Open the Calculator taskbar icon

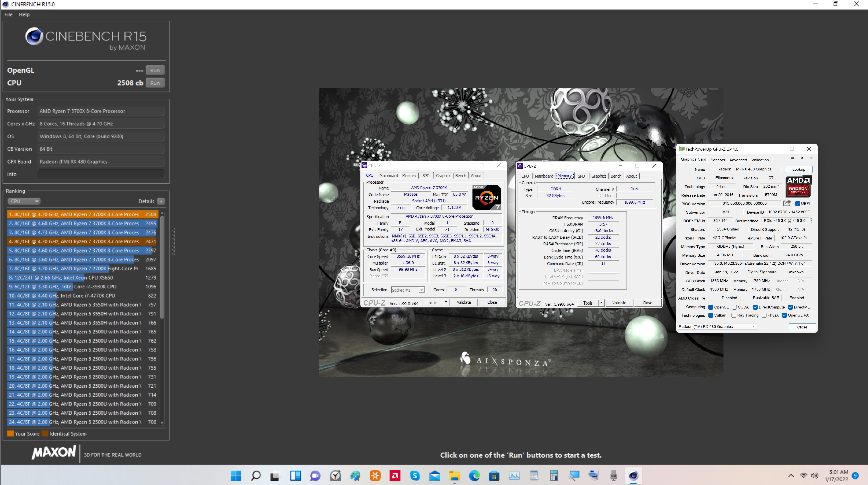click(x=554, y=476)
